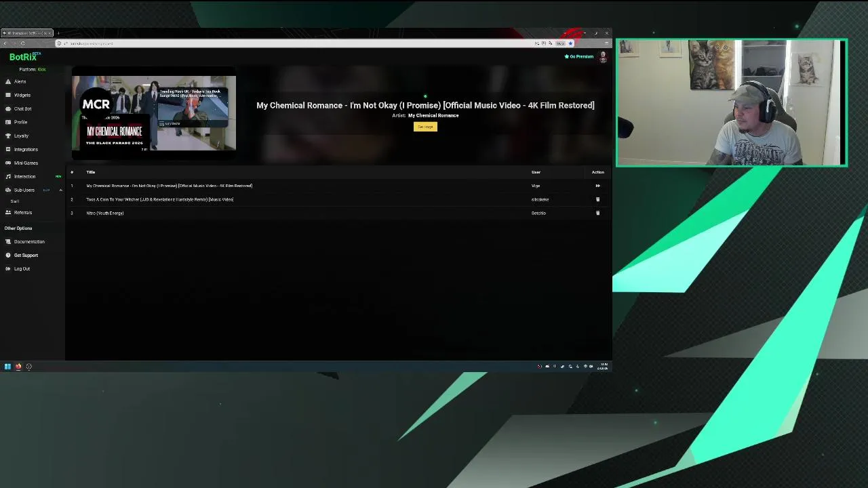This screenshot has width=868, height=488.
Task: Click the yellow Settings button
Action: coord(425,127)
